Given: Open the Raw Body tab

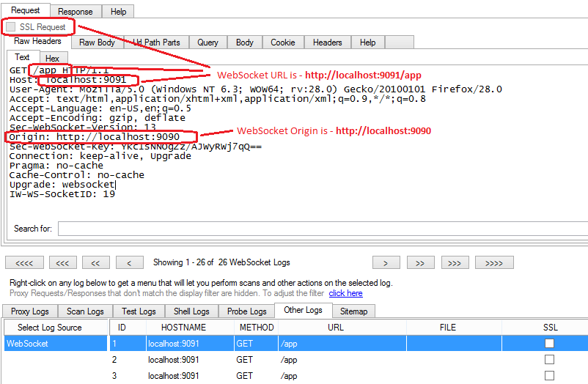Looking at the screenshot, I should (x=97, y=43).
